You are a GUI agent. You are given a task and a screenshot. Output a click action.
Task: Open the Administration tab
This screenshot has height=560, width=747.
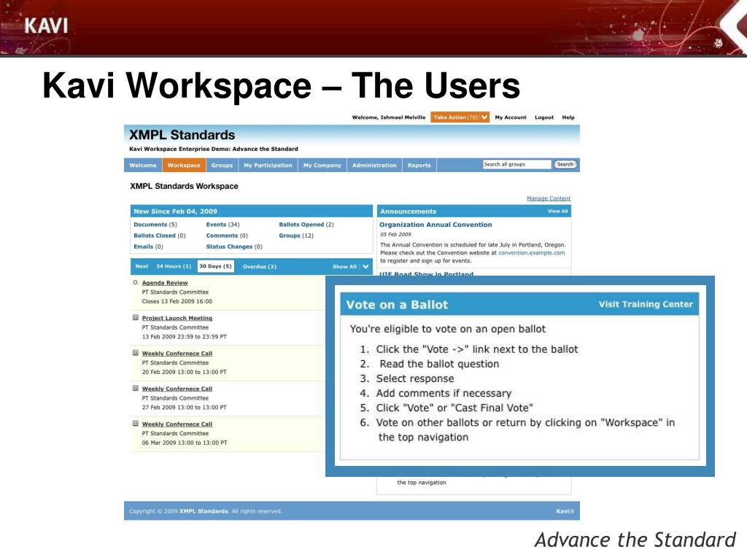click(374, 166)
